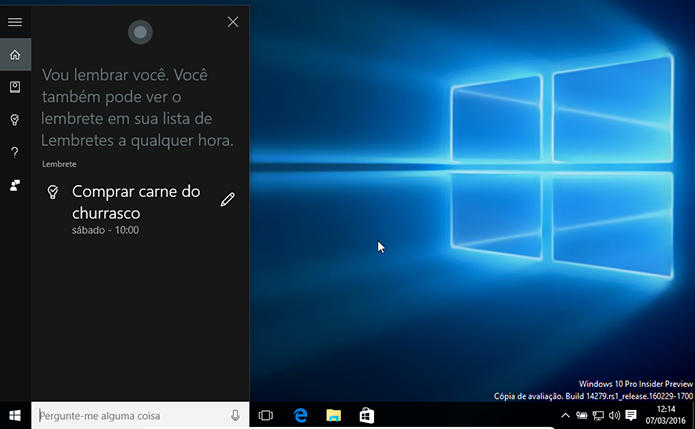Open volume control in tray
The image size is (695, 429).
(x=614, y=415)
